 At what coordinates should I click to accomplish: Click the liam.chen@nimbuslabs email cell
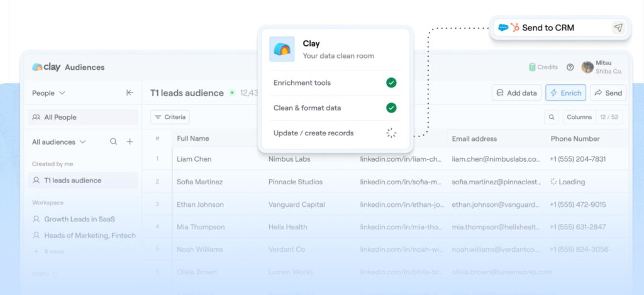point(496,159)
